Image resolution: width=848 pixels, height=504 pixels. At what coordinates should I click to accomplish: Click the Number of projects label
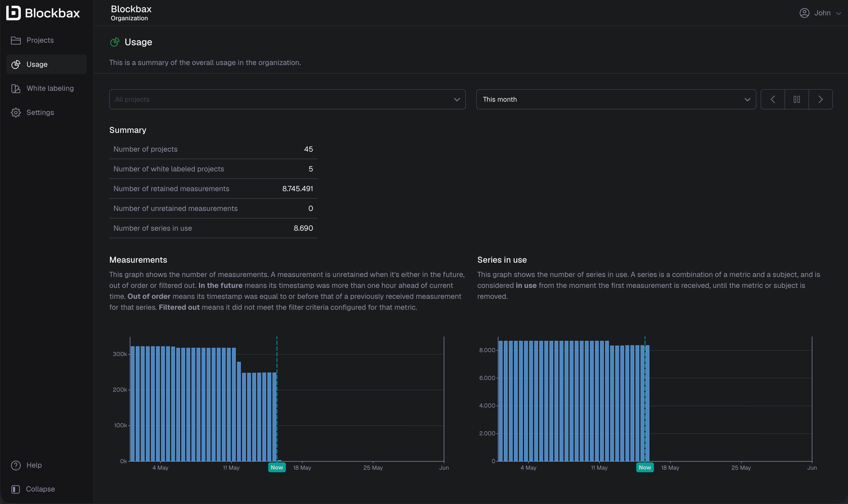pos(145,149)
